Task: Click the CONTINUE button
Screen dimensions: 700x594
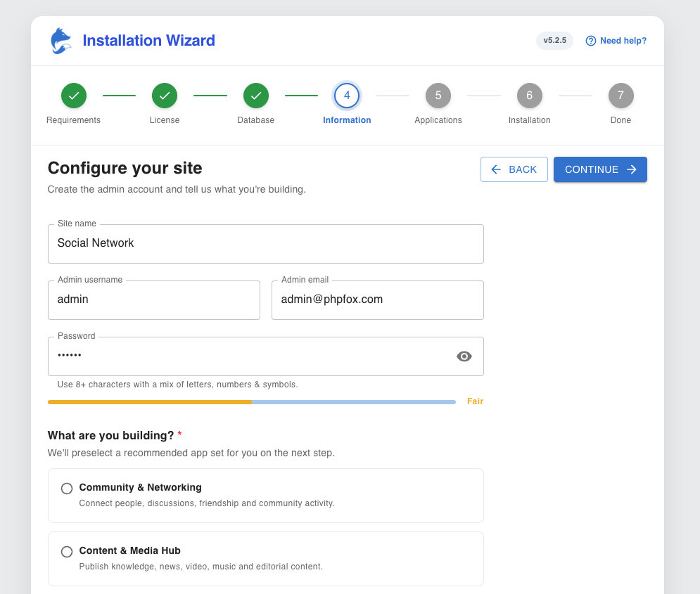Action: pos(600,169)
